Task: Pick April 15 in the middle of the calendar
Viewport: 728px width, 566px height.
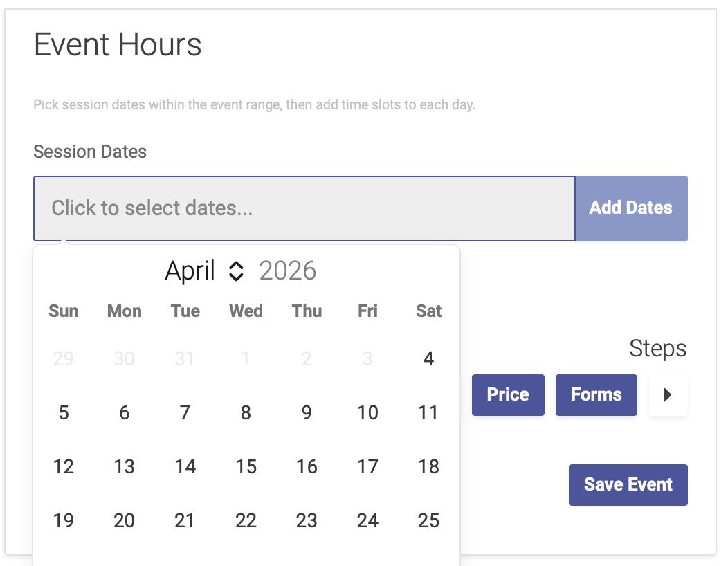Action: tap(246, 466)
